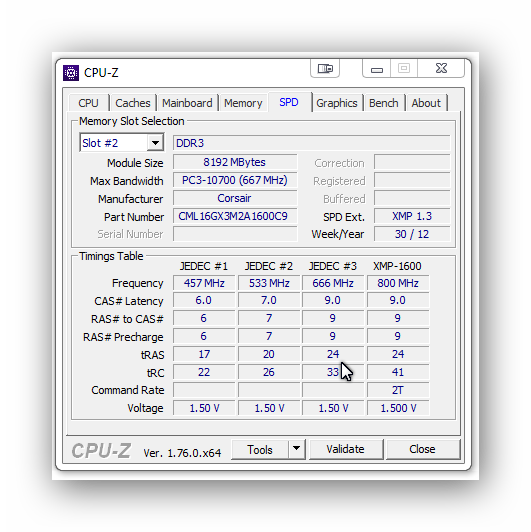Screen dimensions: 531x532
Task: Click the empty Serial Number field
Action: [x=235, y=234]
